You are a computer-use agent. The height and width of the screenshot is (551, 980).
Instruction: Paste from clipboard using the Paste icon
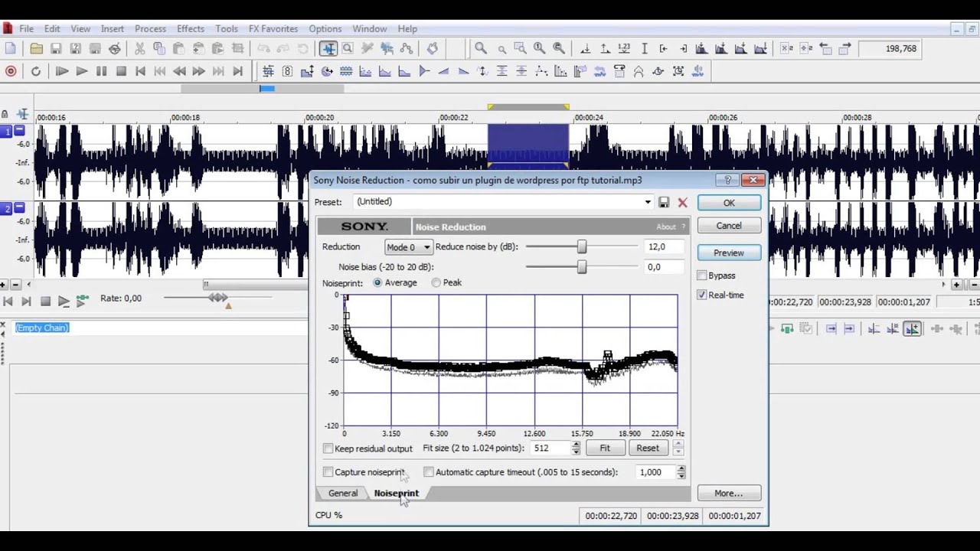178,48
